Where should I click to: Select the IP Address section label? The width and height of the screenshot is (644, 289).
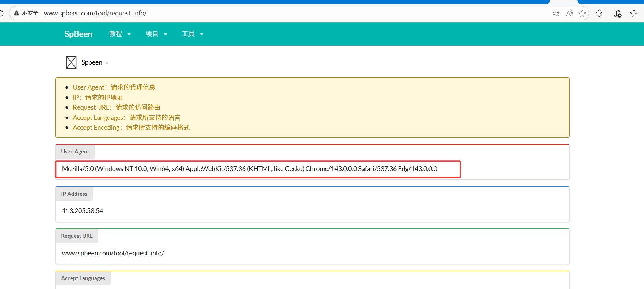click(74, 194)
